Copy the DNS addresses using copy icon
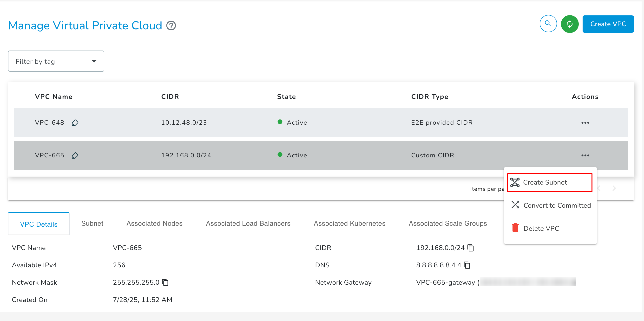The width and height of the screenshot is (644, 321). pos(467,265)
